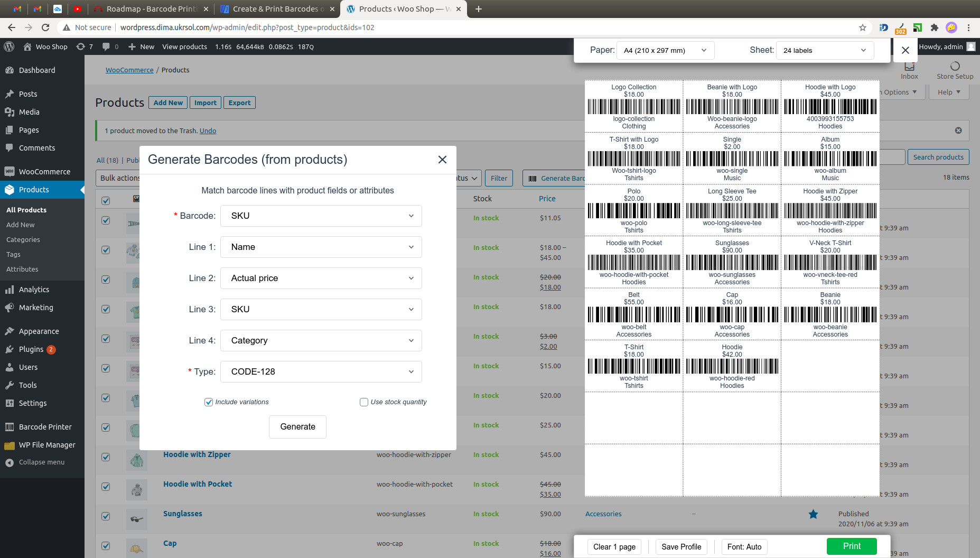Uncheck the $11.05 product row checkbox

click(106, 220)
